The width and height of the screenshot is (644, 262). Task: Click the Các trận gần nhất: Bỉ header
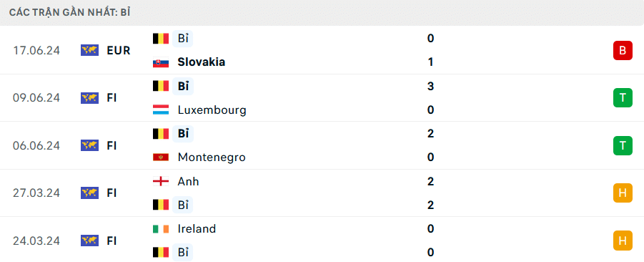70,12
